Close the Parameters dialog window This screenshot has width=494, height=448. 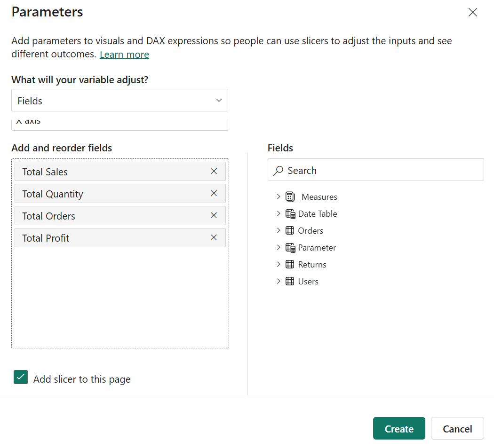coord(472,13)
